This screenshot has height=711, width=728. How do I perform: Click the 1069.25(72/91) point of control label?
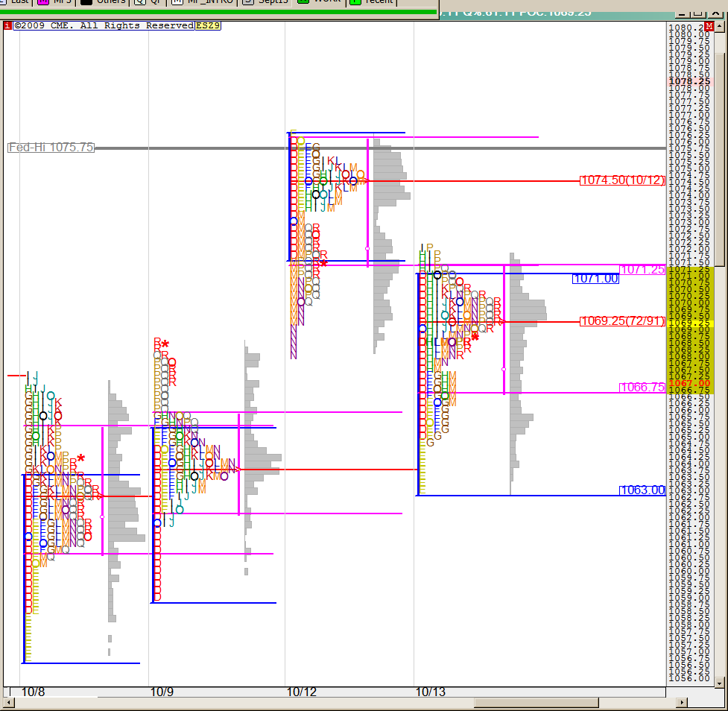pyautogui.click(x=622, y=321)
